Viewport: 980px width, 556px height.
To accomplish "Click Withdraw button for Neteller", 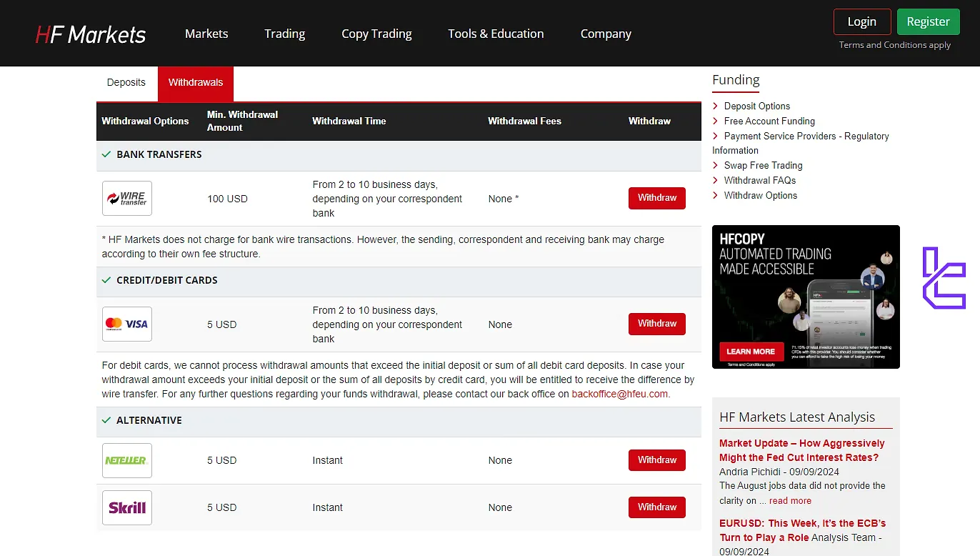I will [x=657, y=460].
